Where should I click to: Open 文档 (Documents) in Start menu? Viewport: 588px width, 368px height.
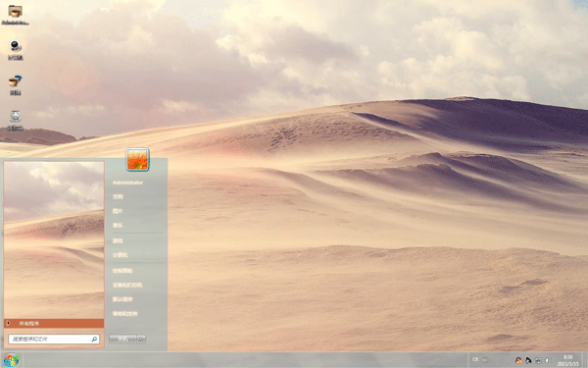point(118,197)
